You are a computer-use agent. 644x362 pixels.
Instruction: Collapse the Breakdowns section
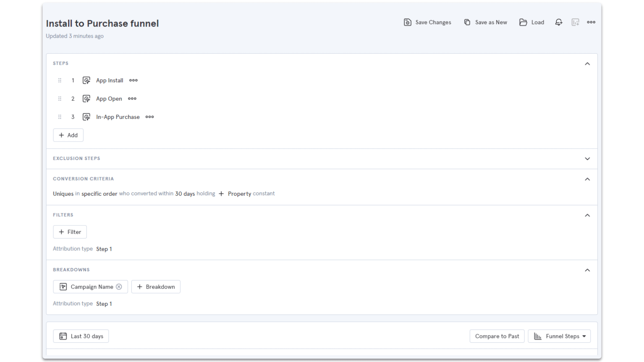click(x=587, y=270)
